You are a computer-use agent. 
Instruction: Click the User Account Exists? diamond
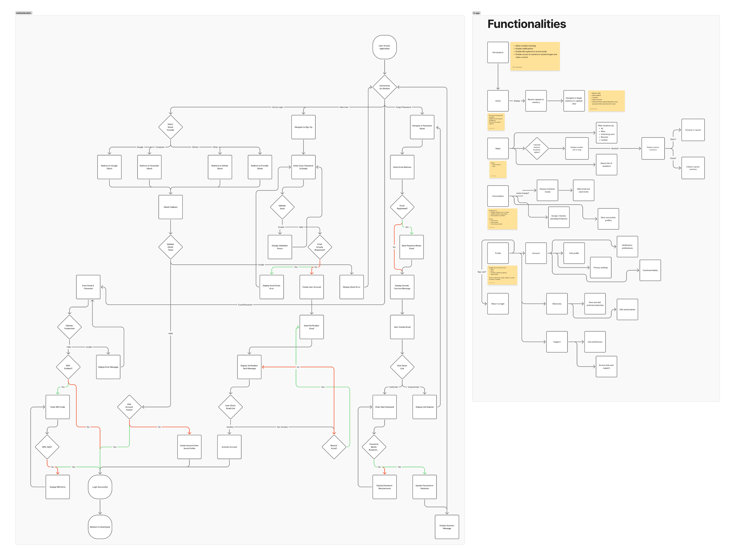coord(129,407)
